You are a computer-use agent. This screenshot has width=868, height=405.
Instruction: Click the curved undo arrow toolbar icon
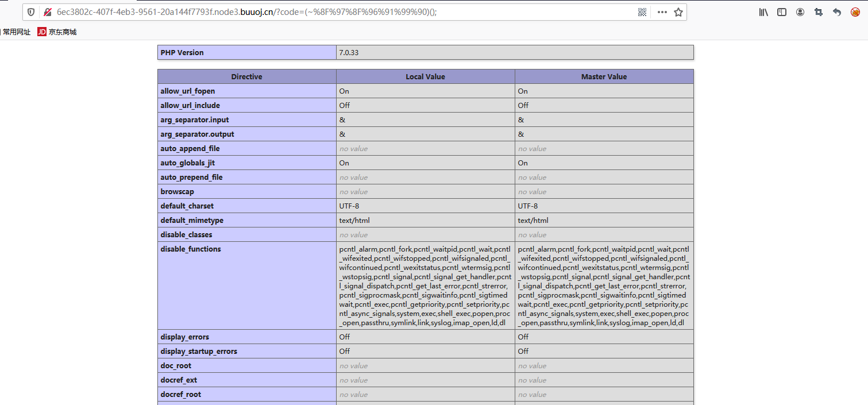click(x=837, y=12)
